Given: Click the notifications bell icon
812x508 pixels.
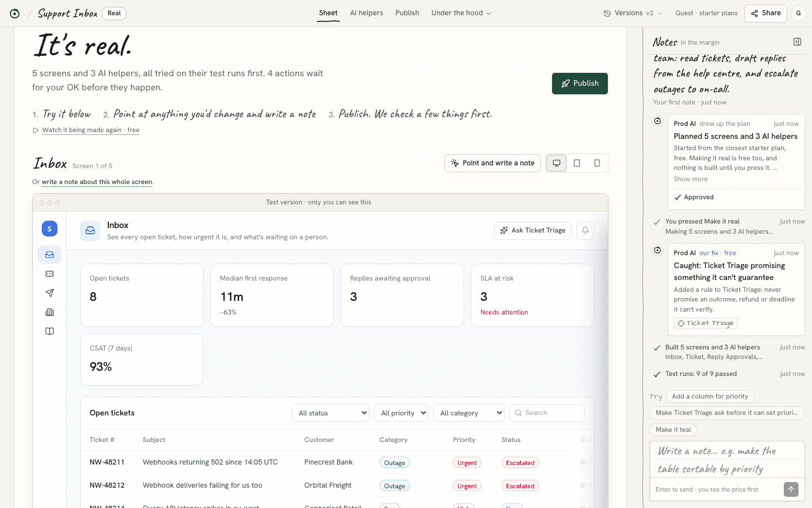Looking at the screenshot, I should 585,230.
